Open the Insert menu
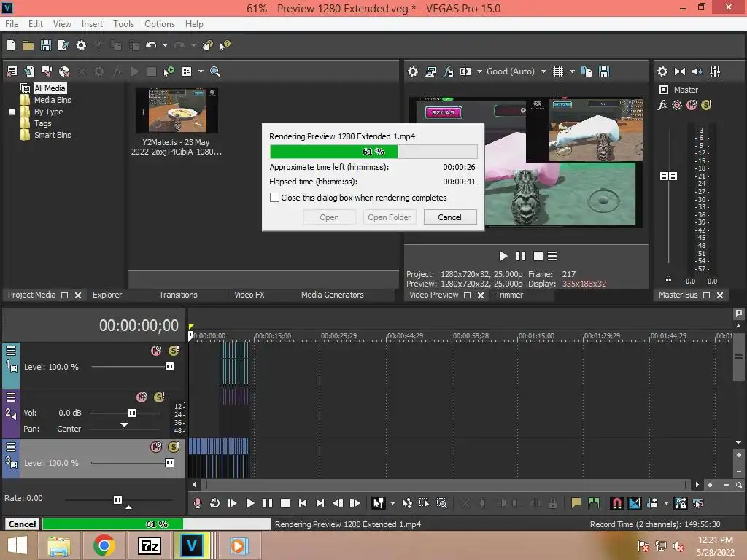This screenshot has width=747, height=560. click(x=92, y=24)
